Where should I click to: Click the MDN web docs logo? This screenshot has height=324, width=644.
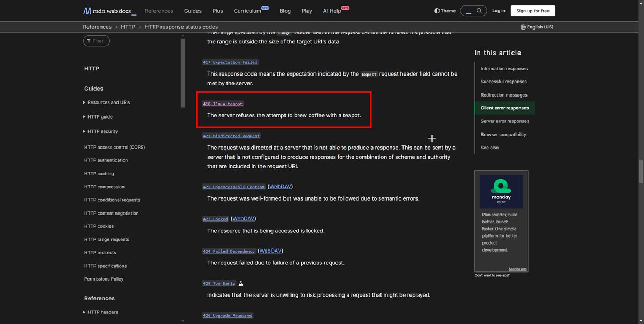(109, 11)
